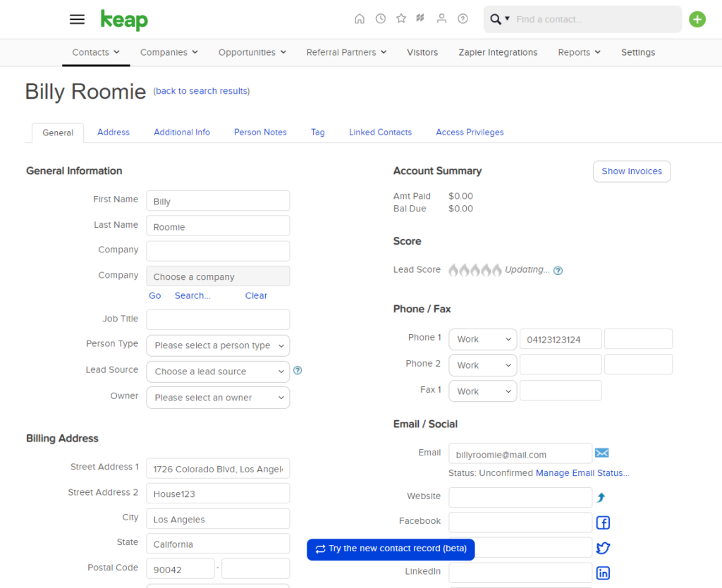Click the Choose a company field
This screenshot has height=588, width=722.
[x=218, y=276]
